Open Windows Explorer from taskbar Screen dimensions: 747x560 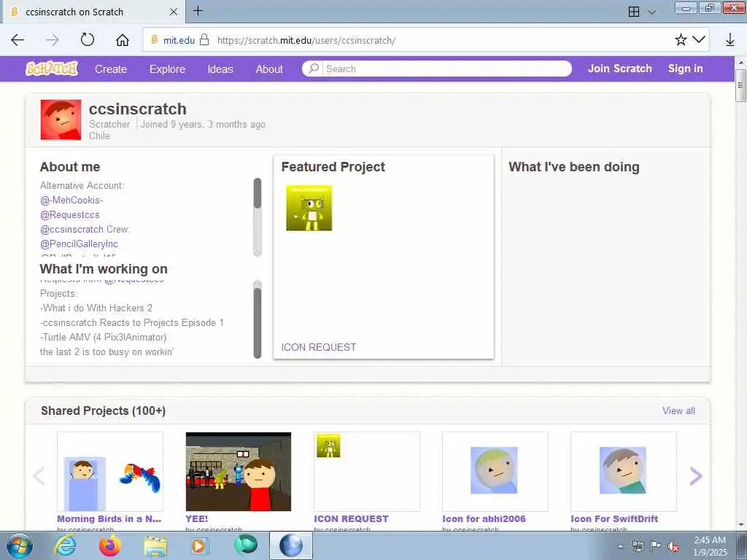tap(155, 546)
